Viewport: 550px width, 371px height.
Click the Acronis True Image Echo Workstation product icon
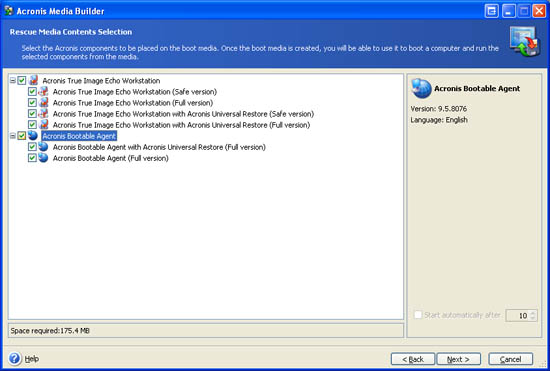coord(34,80)
